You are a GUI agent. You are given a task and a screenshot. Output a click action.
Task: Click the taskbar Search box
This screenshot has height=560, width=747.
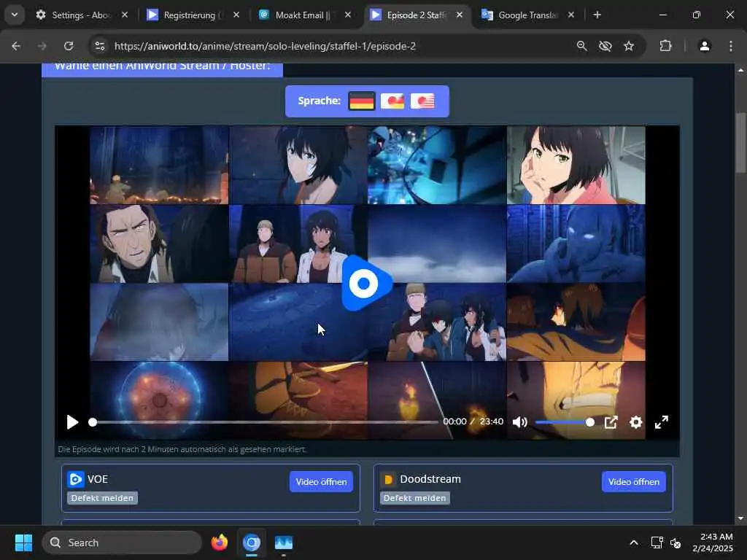click(122, 542)
